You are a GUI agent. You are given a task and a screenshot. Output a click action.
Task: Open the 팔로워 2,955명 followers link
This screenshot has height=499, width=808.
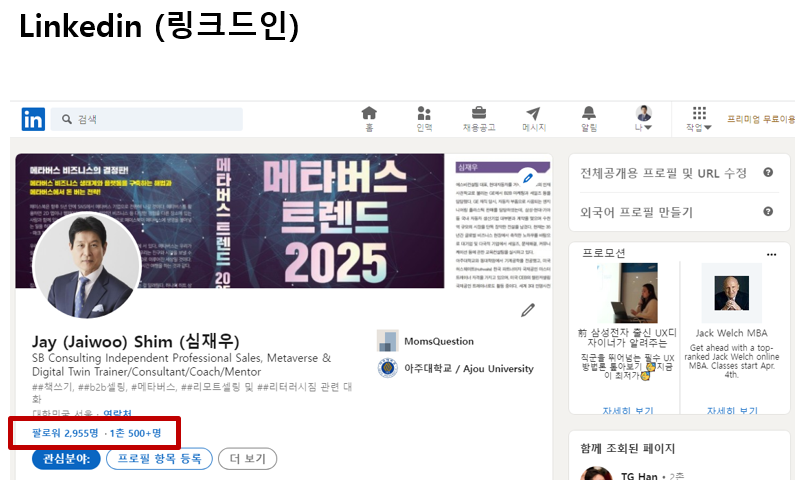[65, 433]
